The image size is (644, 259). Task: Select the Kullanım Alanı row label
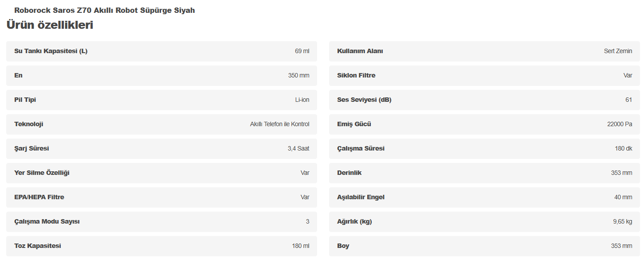(360, 51)
